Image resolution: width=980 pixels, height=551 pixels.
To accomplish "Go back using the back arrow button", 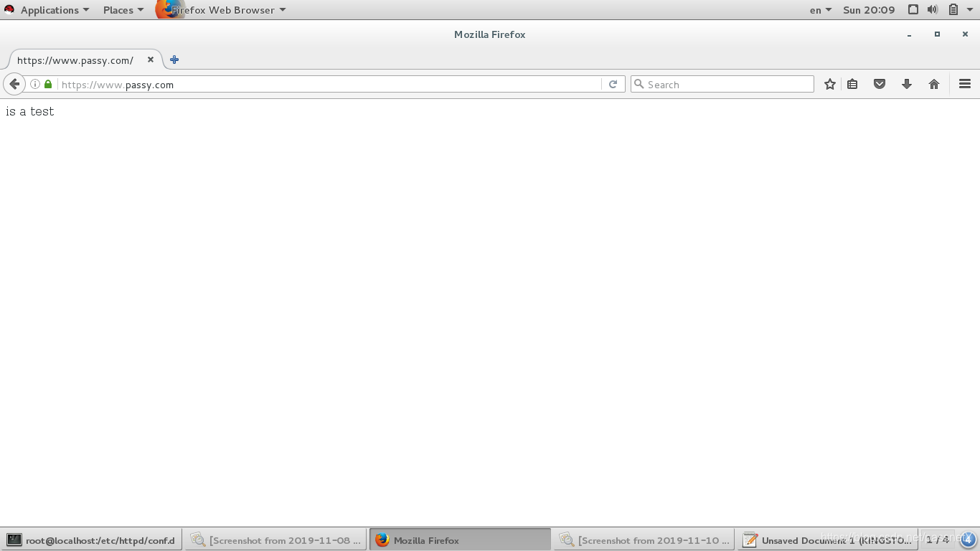I will tap(14, 84).
